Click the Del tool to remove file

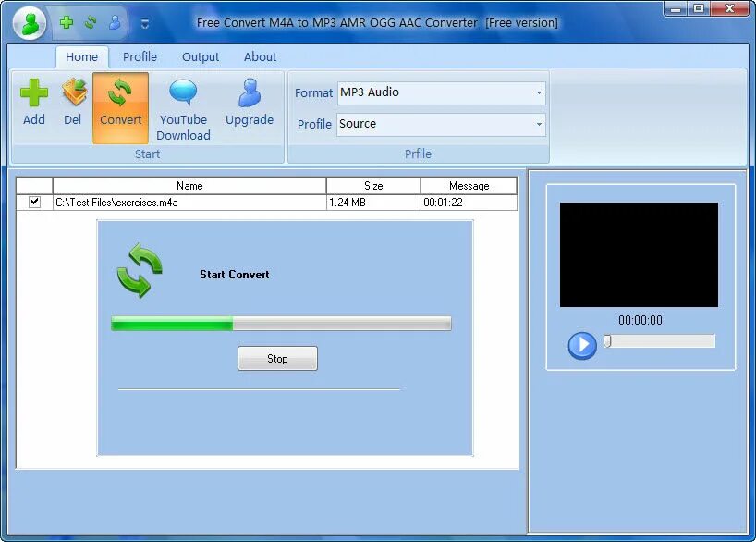pos(73,102)
